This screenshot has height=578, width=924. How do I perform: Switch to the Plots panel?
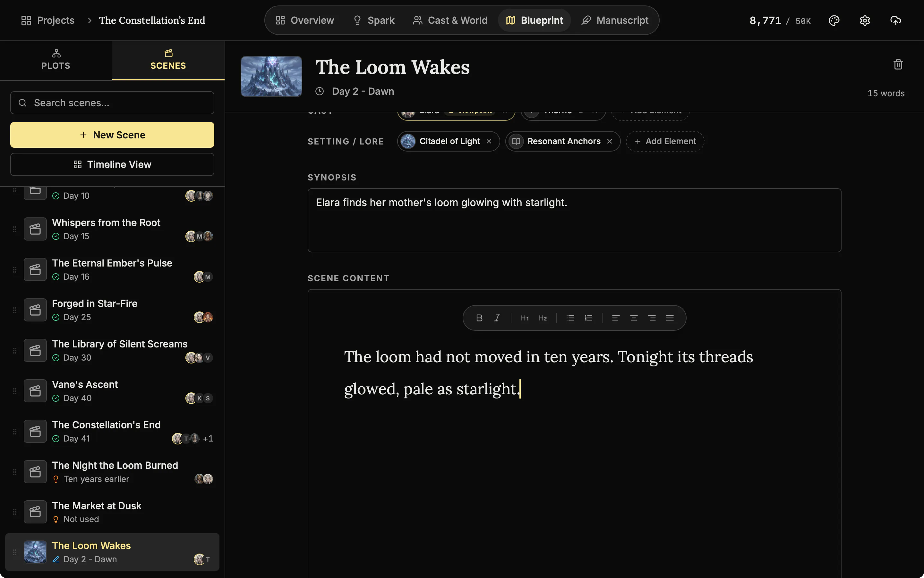tap(56, 60)
